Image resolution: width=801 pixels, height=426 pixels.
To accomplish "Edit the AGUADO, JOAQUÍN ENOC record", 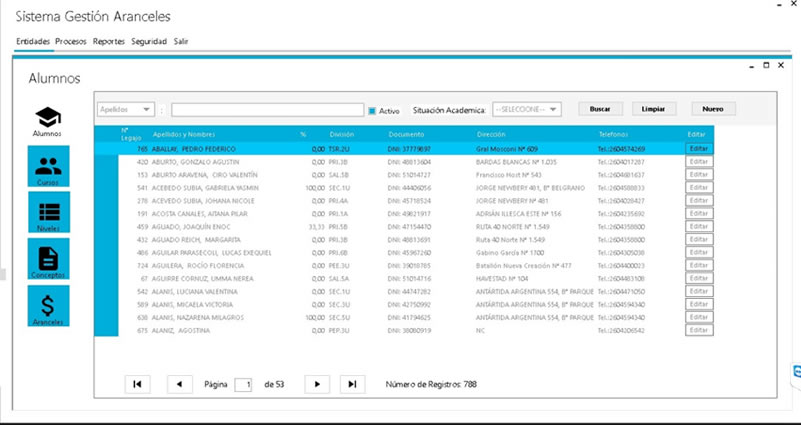I will tap(699, 226).
